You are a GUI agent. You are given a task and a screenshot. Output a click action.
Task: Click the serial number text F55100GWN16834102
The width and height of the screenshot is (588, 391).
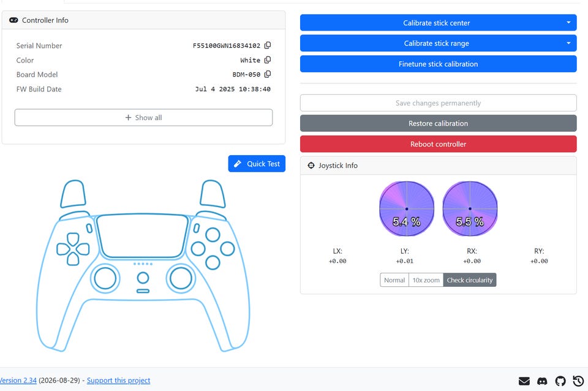227,46
